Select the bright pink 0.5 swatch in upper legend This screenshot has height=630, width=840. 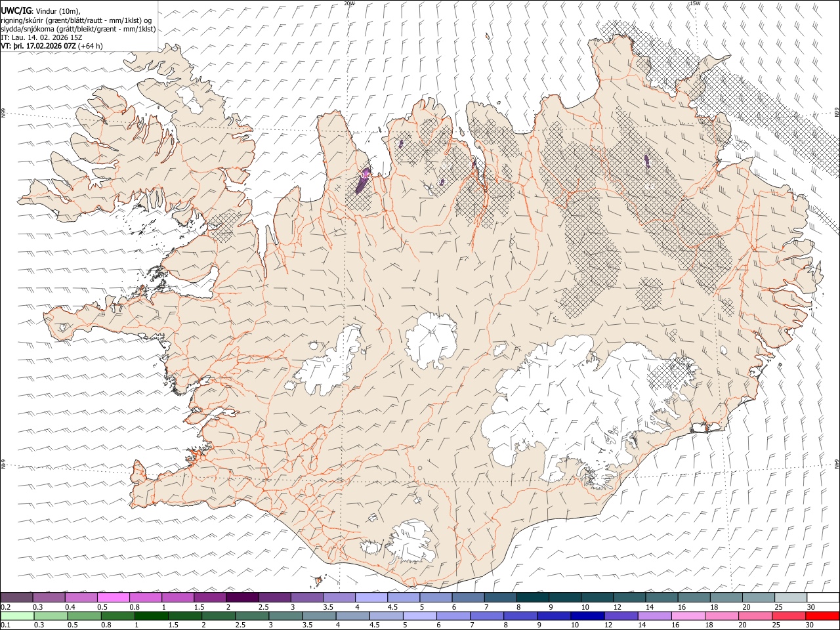113,598
